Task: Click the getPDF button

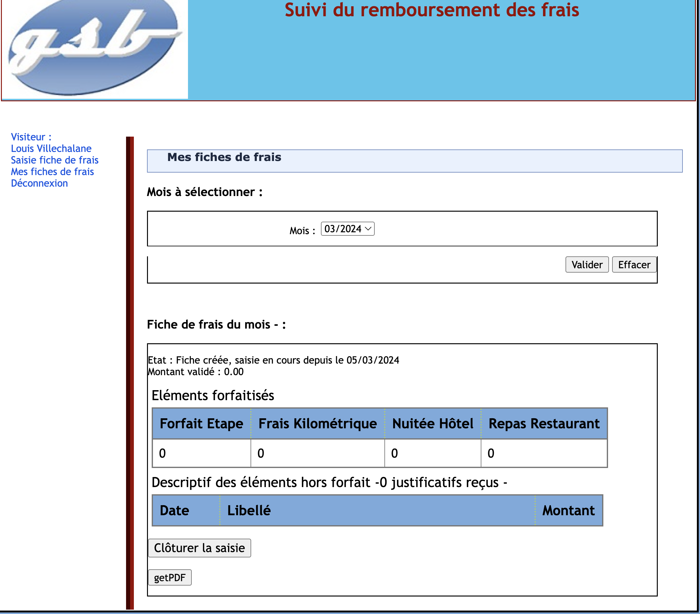Action: pos(170,577)
